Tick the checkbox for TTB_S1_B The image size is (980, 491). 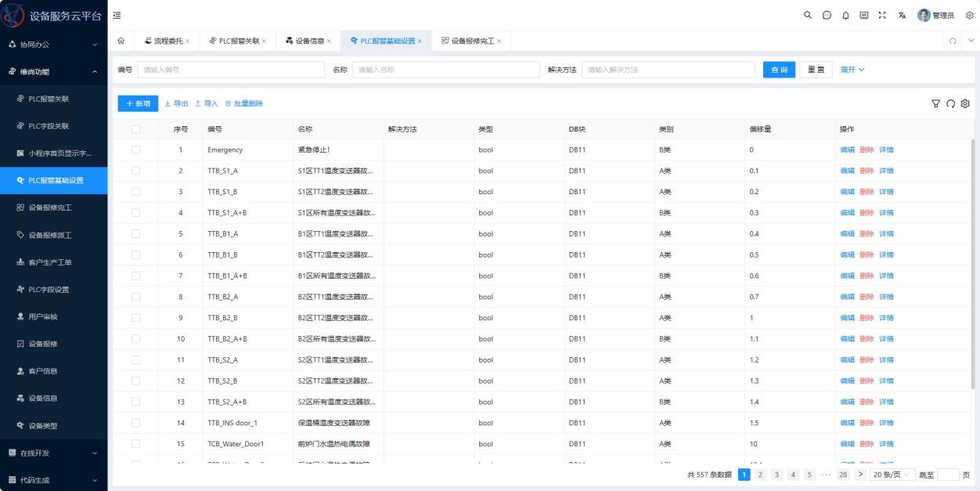pos(135,192)
